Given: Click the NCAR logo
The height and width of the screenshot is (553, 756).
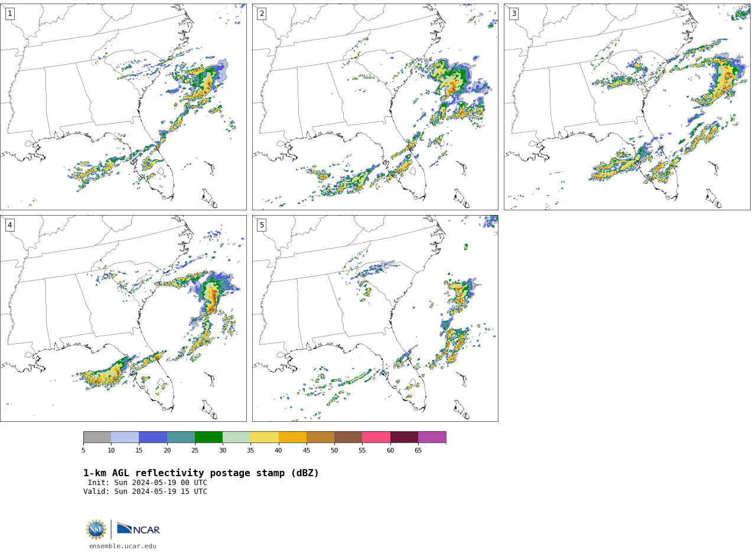Looking at the screenshot, I should [138, 529].
